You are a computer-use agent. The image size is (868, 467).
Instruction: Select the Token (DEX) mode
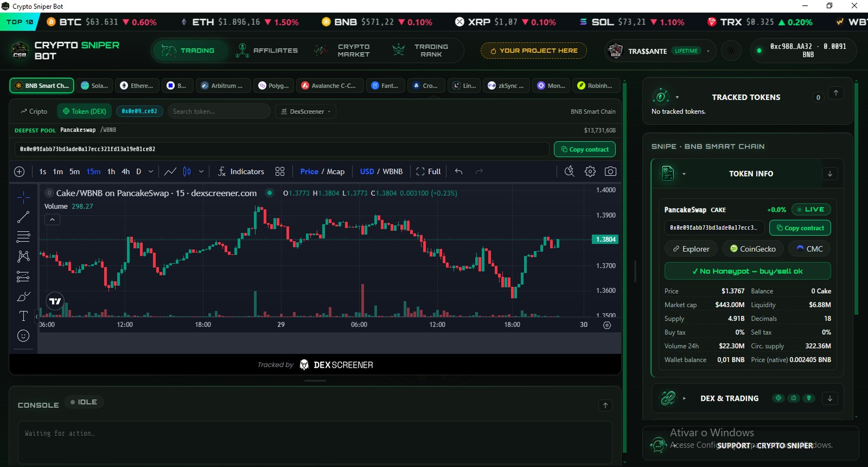pyautogui.click(x=84, y=111)
